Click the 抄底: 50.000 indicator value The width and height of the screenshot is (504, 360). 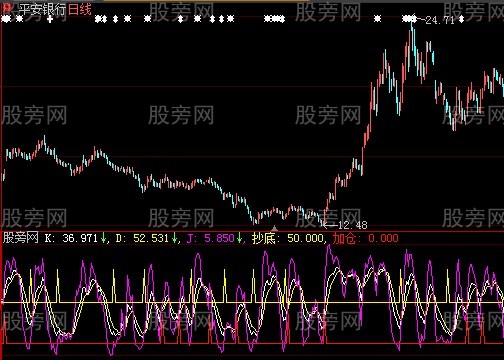(x=288, y=238)
